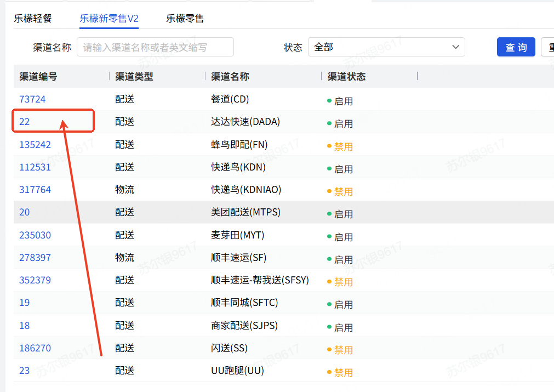Open channel 186270 for 闪送
The width and height of the screenshot is (554, 392).
pyautogui.click(x=35, y=348)
